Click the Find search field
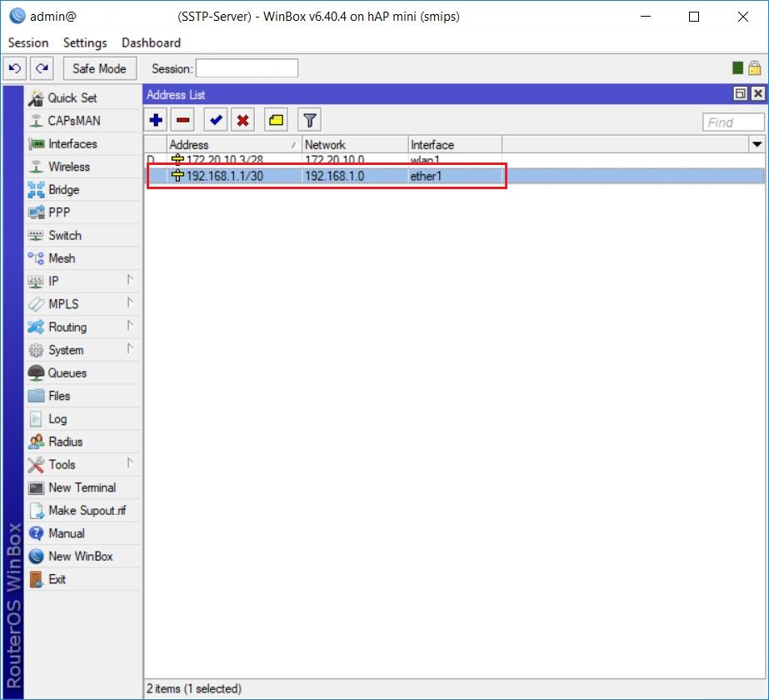Viewport: 769px width, 700px height. tap(733, 122)
